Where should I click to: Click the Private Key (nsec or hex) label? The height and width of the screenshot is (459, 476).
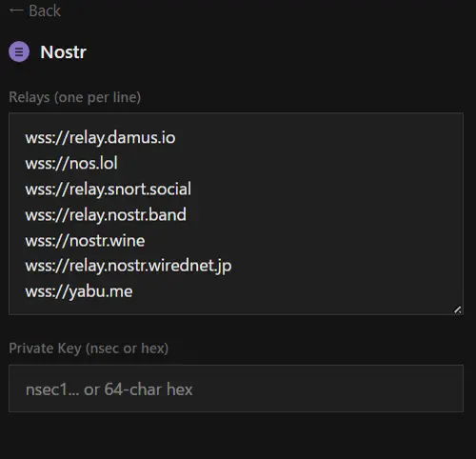89,349
